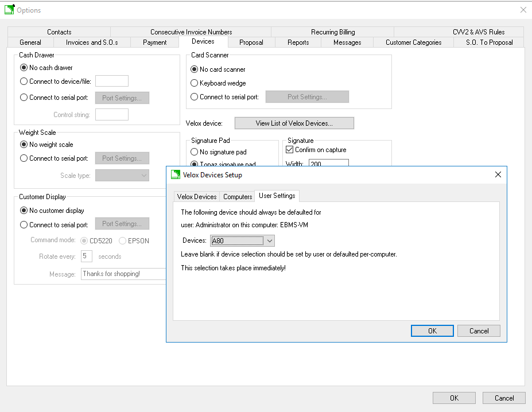Image resolution: width=532 pixels, height=412 pixels.
Task: Click the customer display Message field
Action: coord(123,274)
